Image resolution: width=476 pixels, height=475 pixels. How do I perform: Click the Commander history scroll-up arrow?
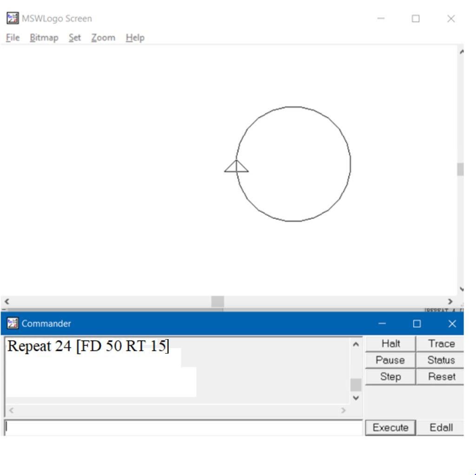(356, 344)
